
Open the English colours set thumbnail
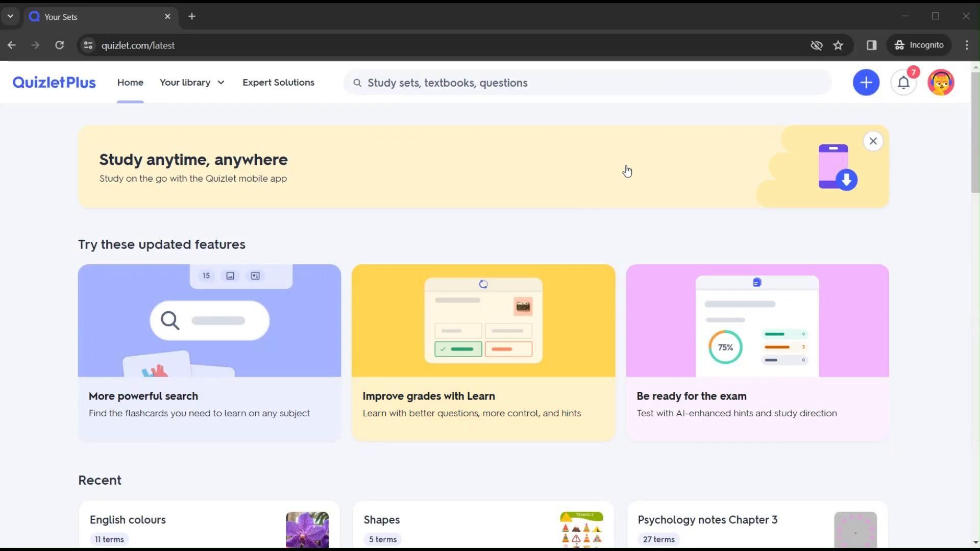click(307, 530)
